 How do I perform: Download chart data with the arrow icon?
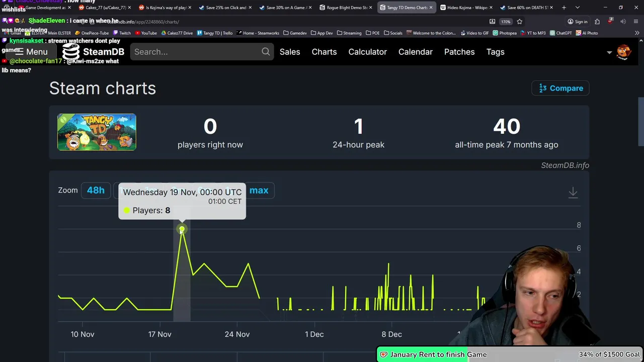(x=573, y=192)
